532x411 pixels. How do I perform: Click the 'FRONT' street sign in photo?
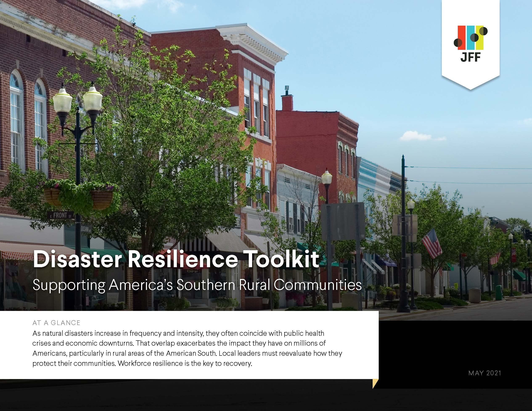61,215
